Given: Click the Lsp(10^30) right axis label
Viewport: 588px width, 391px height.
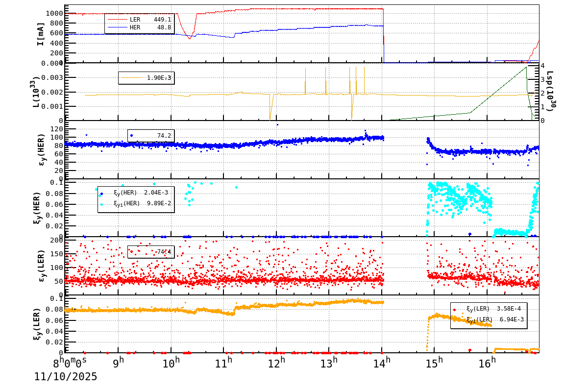Looking at the screenshot, I should [x=551, y=91].
